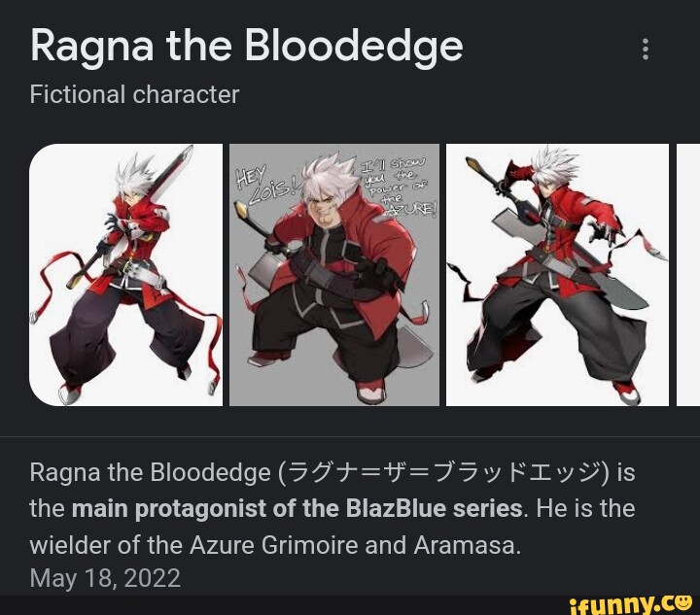Viewport: 700px width, 615px height.
Task: Open the 'Hey Lois' Ragna fan art image
Action: [334, 275]
